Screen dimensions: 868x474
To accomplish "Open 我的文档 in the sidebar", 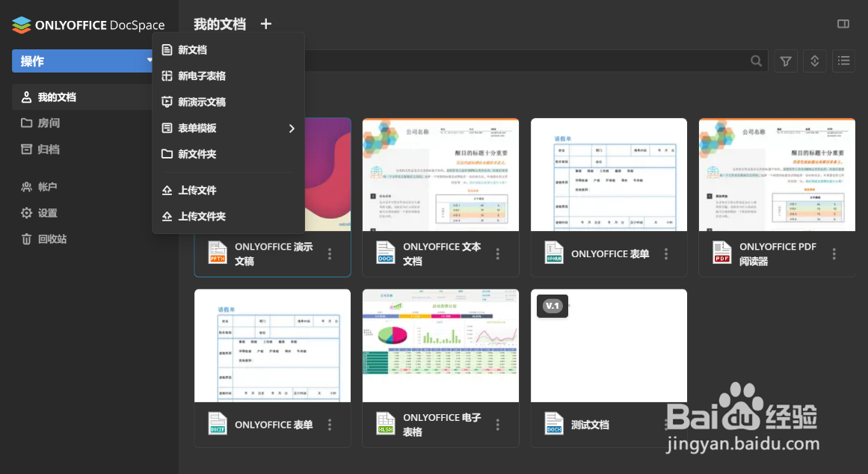I will [x=82, y=97].
